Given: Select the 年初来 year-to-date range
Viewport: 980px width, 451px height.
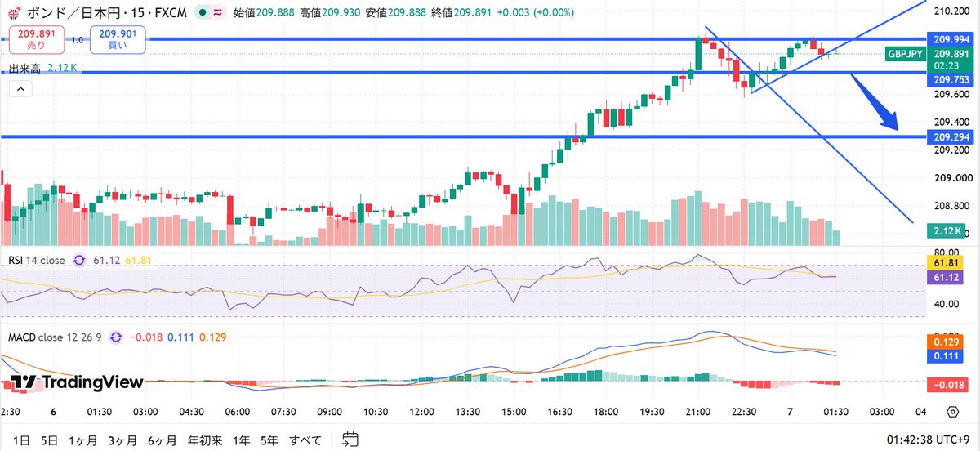Looking at the screenshot, I should point(205,440).
